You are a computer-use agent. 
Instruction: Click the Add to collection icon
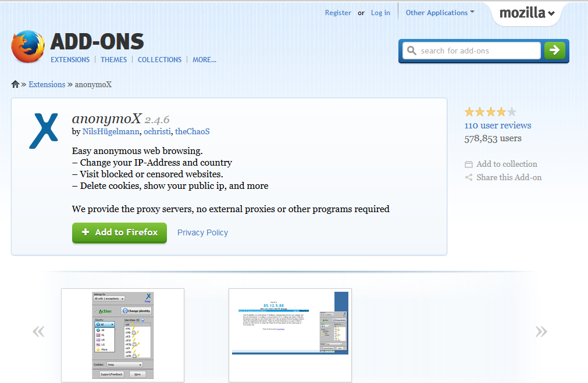click(x=469, y=164)
